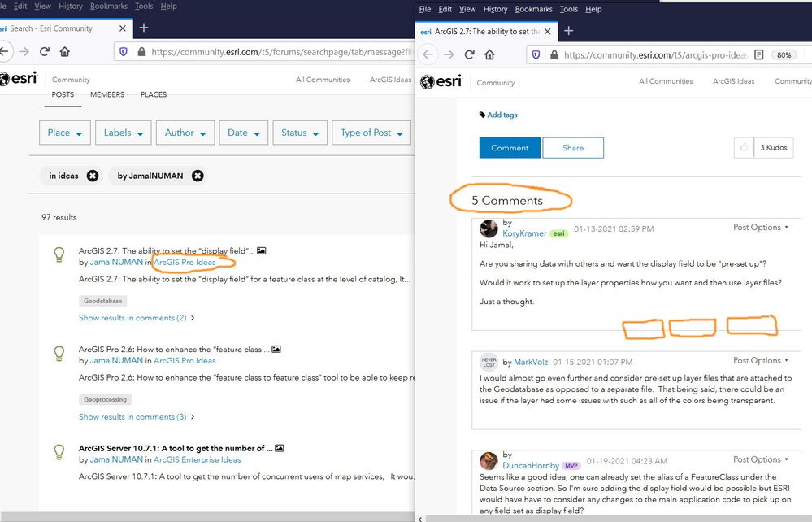Click the tracking protection shield in right browser
The image size is (812, 522).
tap(536, 54)
